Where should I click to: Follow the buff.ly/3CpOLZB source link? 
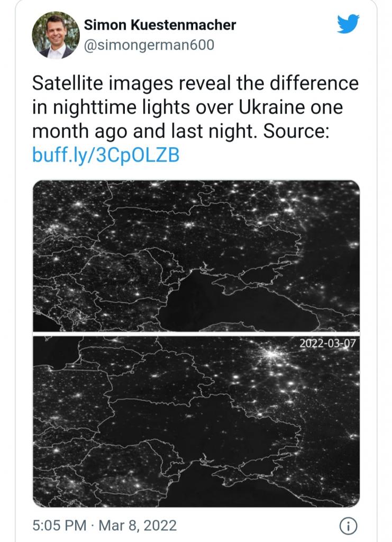coord(106,155)
